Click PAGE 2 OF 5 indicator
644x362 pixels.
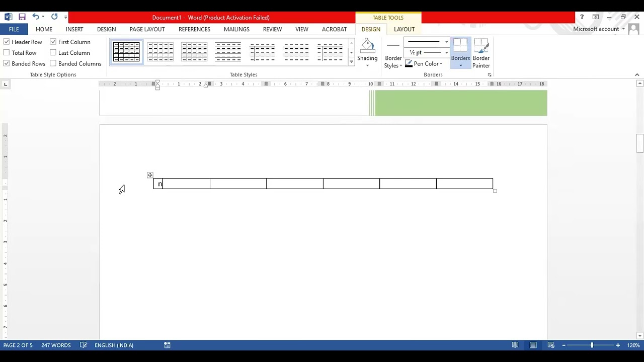tap(18, 345)
